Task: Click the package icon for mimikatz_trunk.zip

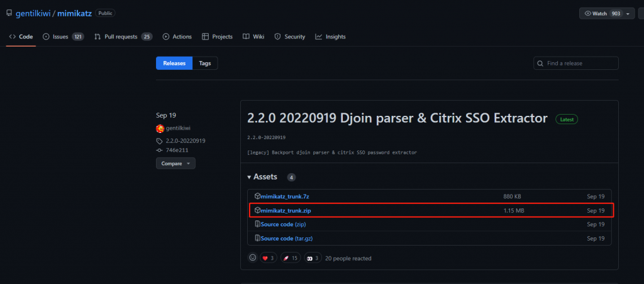Action: coord(257,210)
